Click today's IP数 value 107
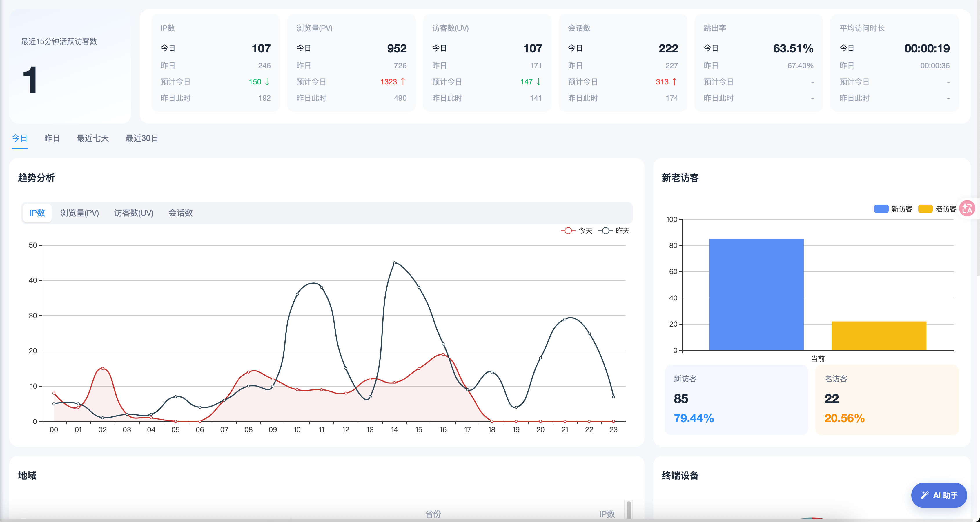980x522 pixels. (261, 48)
